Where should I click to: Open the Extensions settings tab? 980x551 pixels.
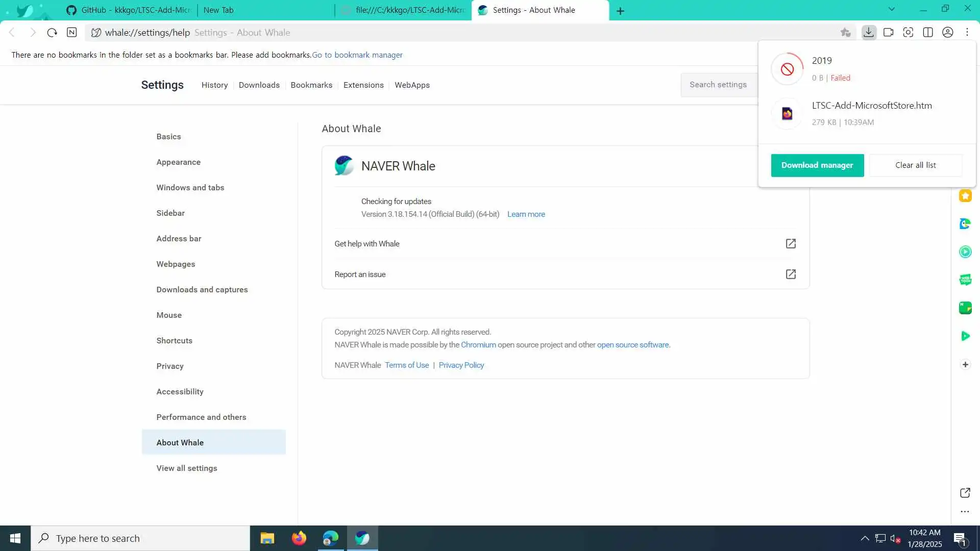[363, 85]
